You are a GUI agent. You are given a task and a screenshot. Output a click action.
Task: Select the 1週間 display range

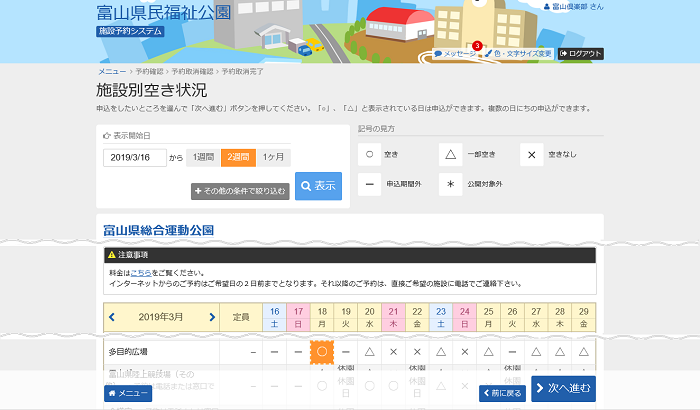point(203,158)
